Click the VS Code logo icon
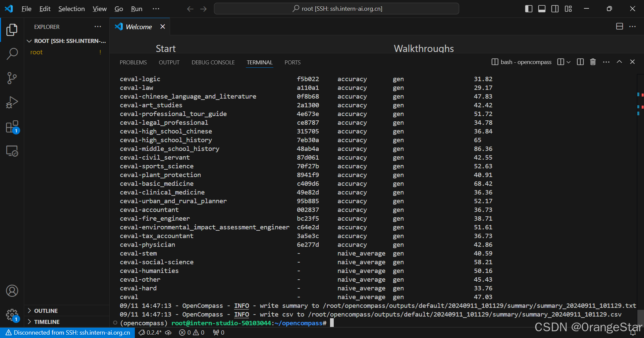The image size is (644, 338). point(9,9)
